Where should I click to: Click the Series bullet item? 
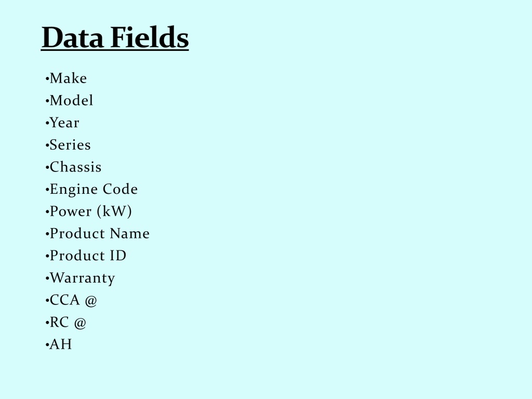coord(68,145)
